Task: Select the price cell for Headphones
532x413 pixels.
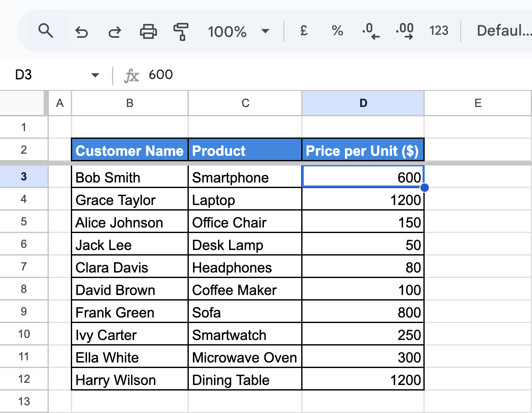Action: (x=363, y=267)
